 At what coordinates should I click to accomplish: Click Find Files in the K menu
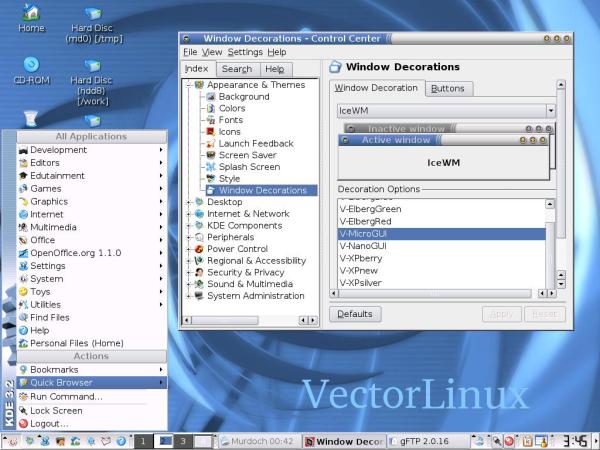tap(92, 318)
